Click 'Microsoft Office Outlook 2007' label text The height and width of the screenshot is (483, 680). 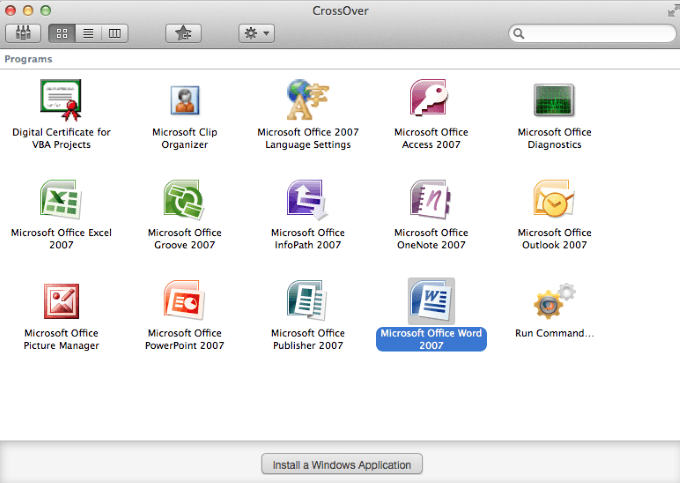point(554,238)
